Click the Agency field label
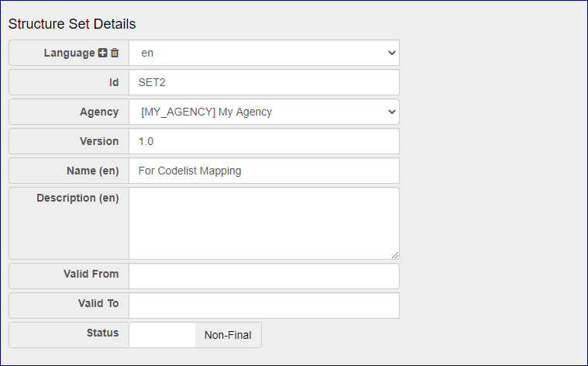The image size is (588, 366). [99, 112]
